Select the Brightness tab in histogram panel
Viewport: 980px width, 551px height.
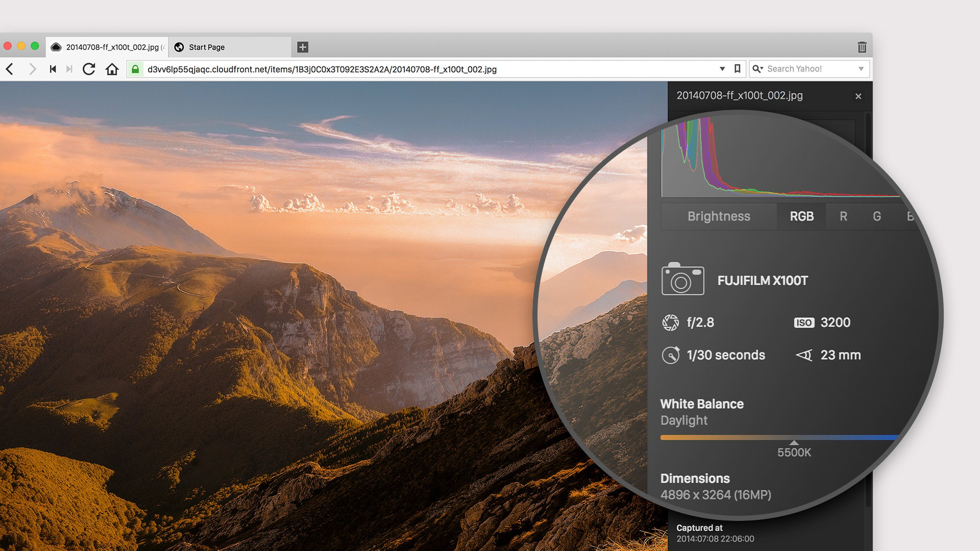click(x=718, y=216)
